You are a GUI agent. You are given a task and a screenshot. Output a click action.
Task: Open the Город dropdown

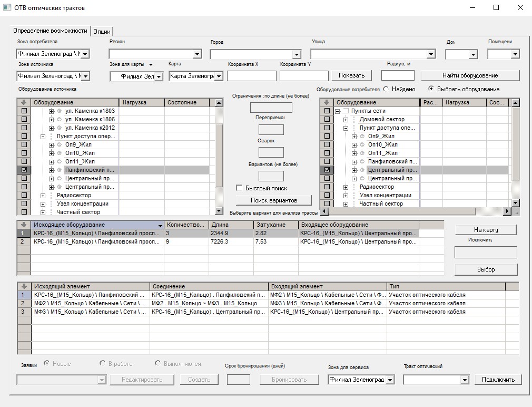tap(297, 54)
